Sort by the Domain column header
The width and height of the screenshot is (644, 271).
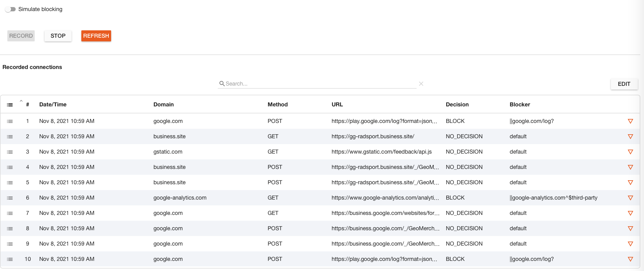tap(164, 105)
